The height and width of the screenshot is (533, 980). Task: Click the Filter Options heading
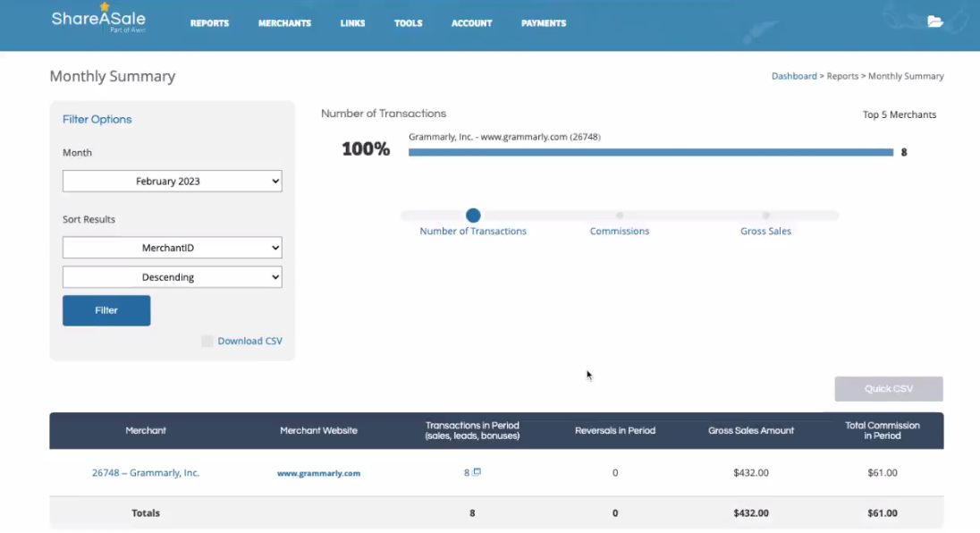(x=97, y=119)
